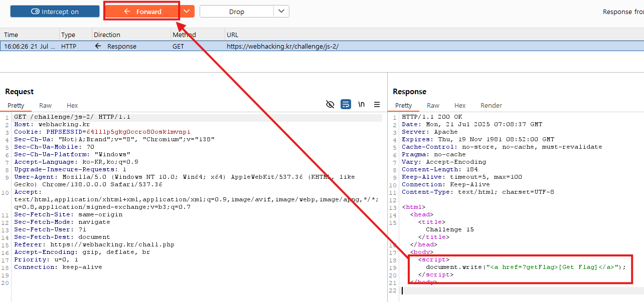Click the Cache-Control header line
Screen dimensions: 644x302
[x=502, y=147]
